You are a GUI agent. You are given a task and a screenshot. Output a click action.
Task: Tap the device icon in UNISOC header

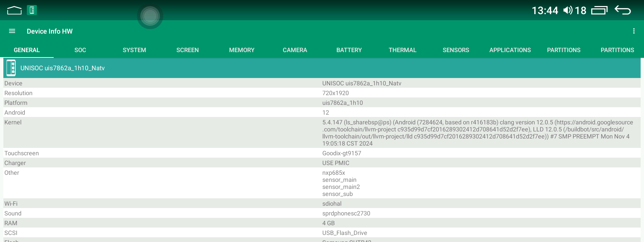click(x=11, y=68)
